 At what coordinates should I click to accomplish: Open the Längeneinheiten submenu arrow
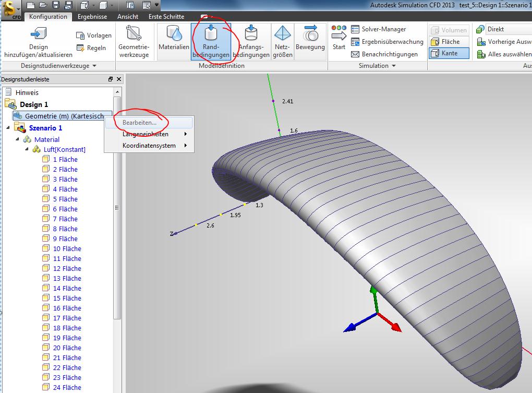(186, 134)
